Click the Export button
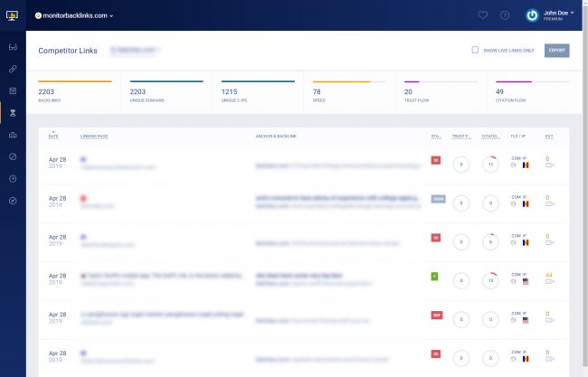The width and height of the screenshot is (588, 377). [556, 51]
